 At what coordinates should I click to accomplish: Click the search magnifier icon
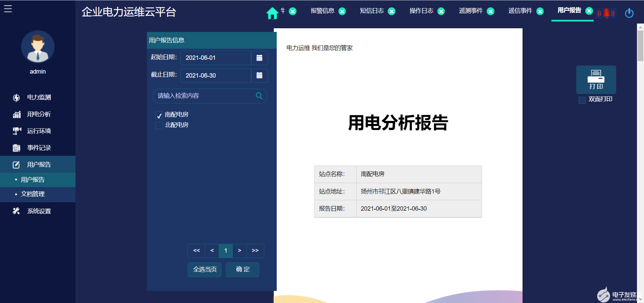tap(259, 96)
